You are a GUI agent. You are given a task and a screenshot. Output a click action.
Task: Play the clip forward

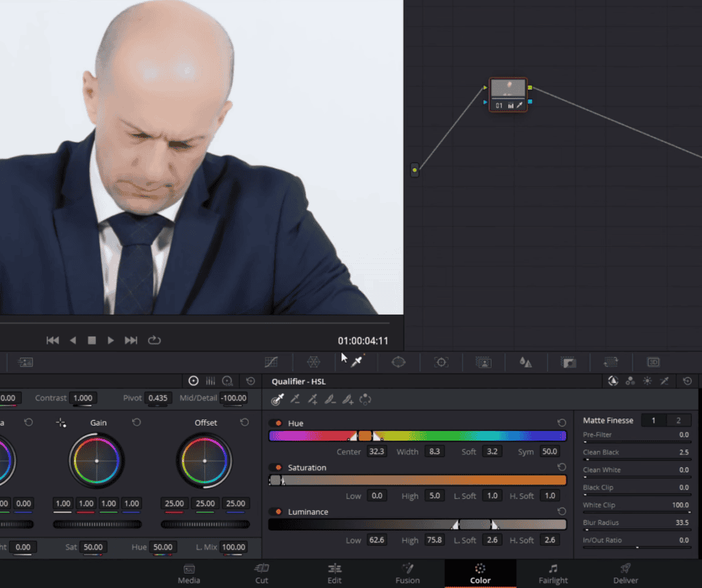tap(110, 340)
